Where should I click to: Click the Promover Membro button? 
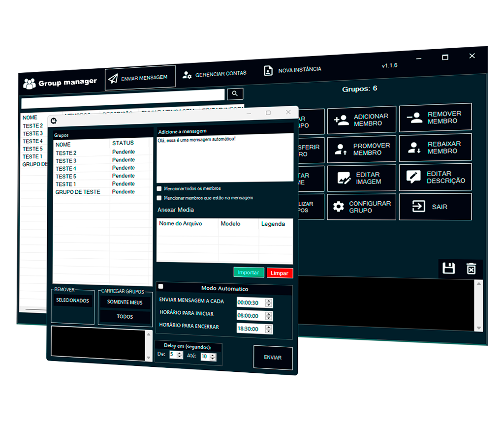coord(362,150)
